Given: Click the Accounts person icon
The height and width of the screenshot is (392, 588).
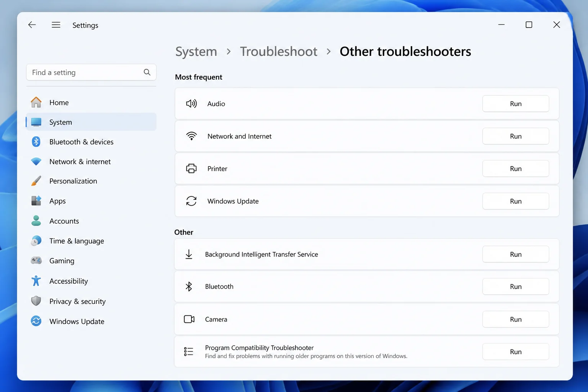Looking at the screenshot, I should tap(36, 220).
